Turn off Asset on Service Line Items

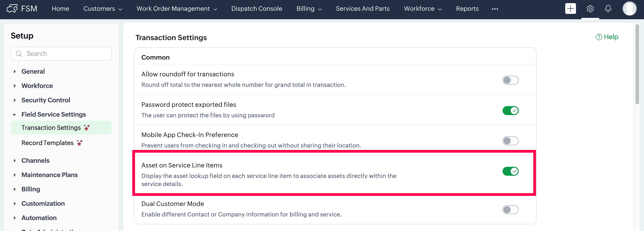510,171
